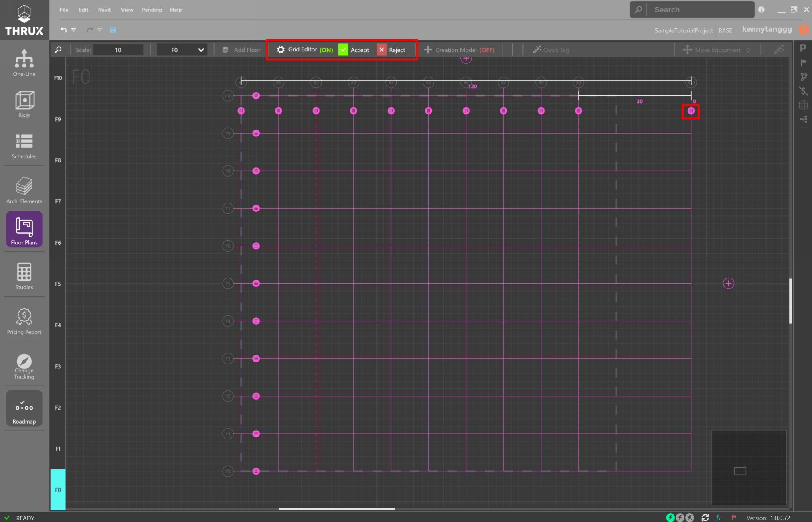Click the first grey lightning bolt status icon

(x=680, y=518)
